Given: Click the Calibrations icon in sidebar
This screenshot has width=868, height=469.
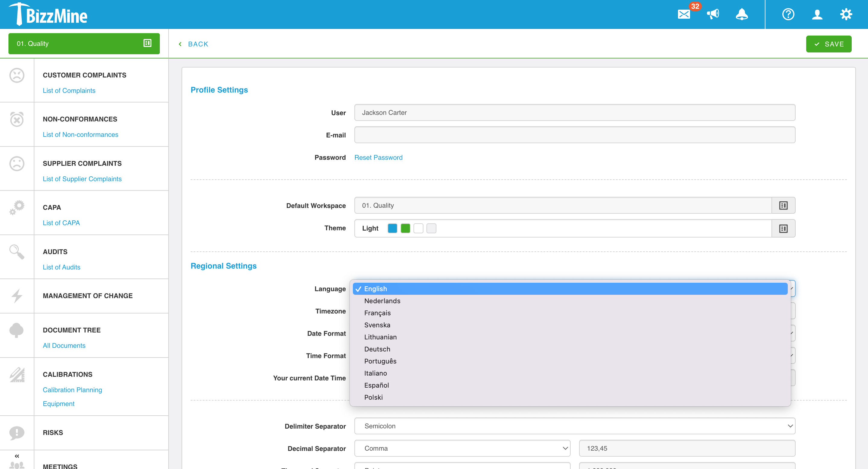Looking at the screenshot, I should pos(17,375).
